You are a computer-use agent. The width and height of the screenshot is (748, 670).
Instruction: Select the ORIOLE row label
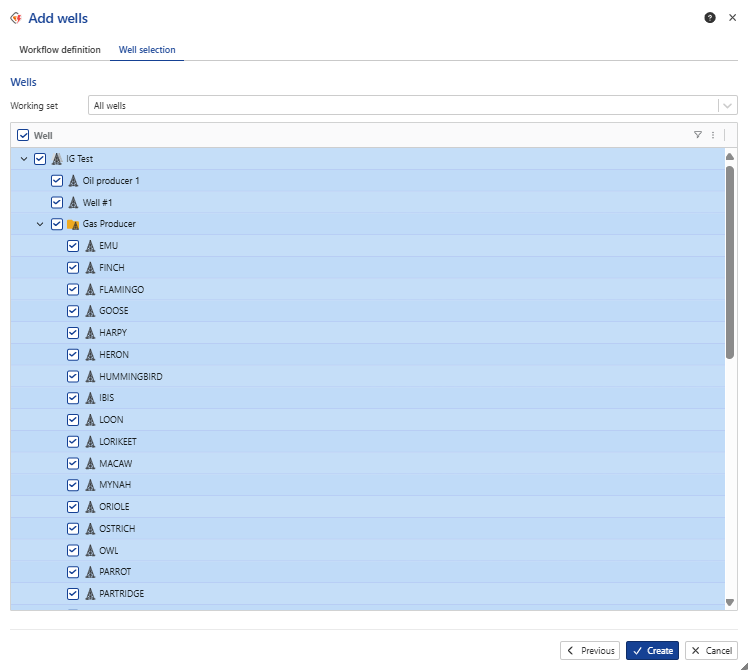tap(114, 507)
